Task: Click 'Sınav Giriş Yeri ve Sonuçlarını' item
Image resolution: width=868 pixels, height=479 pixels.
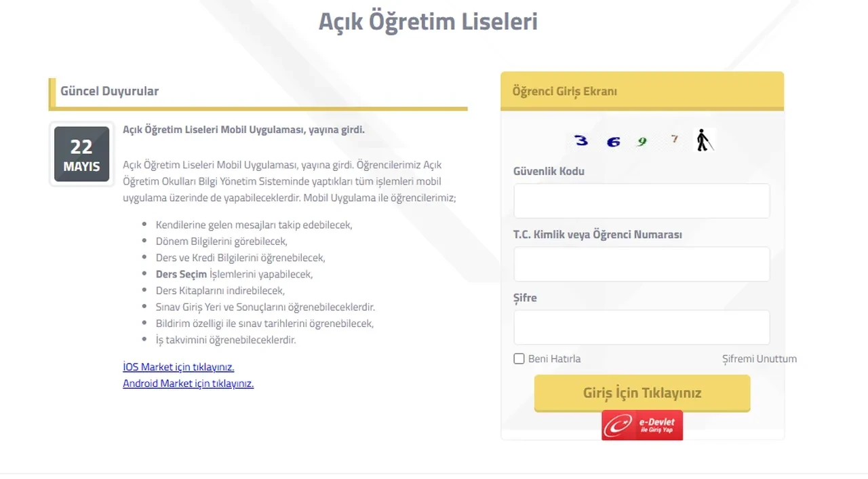Action: pos(265,307)
